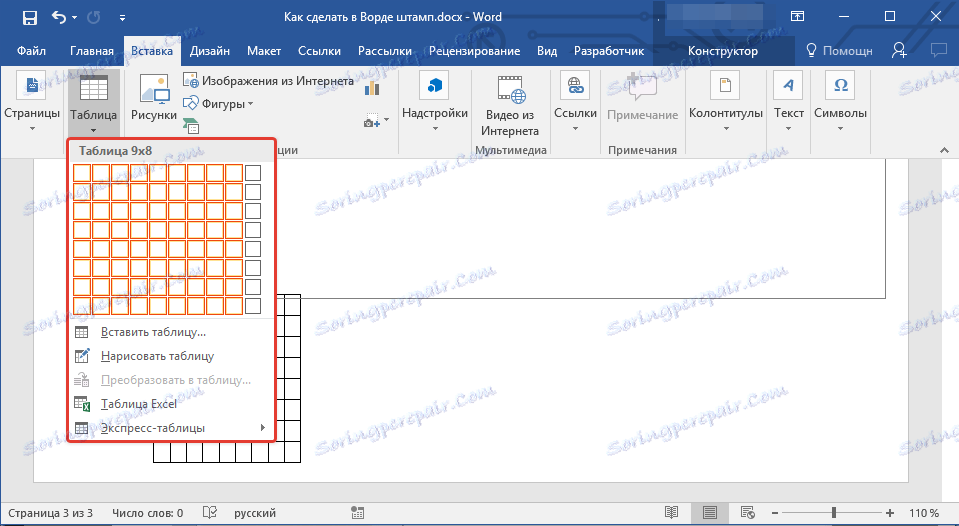Click the Страница 3 из 3 status indicator
This screenshot has width=959, height=526.
pos(50,513)
